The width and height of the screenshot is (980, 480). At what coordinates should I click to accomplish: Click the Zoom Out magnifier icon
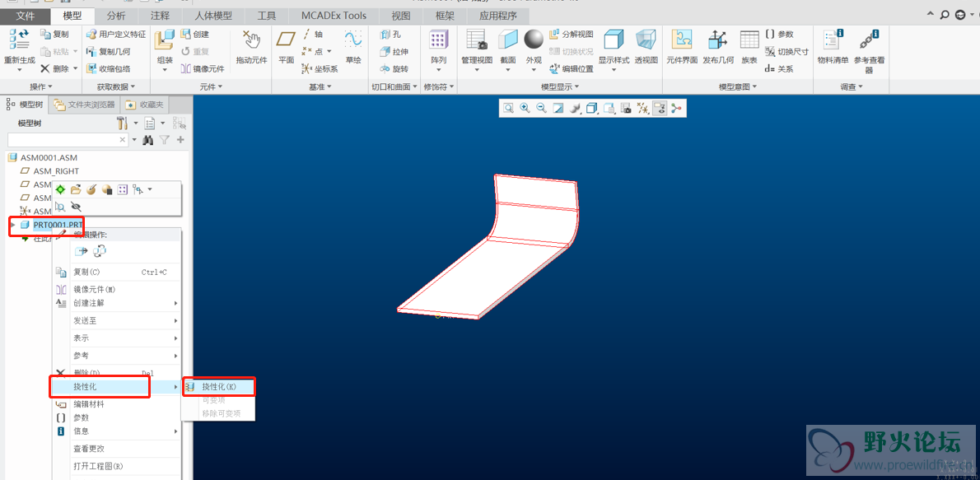point(541,108)
